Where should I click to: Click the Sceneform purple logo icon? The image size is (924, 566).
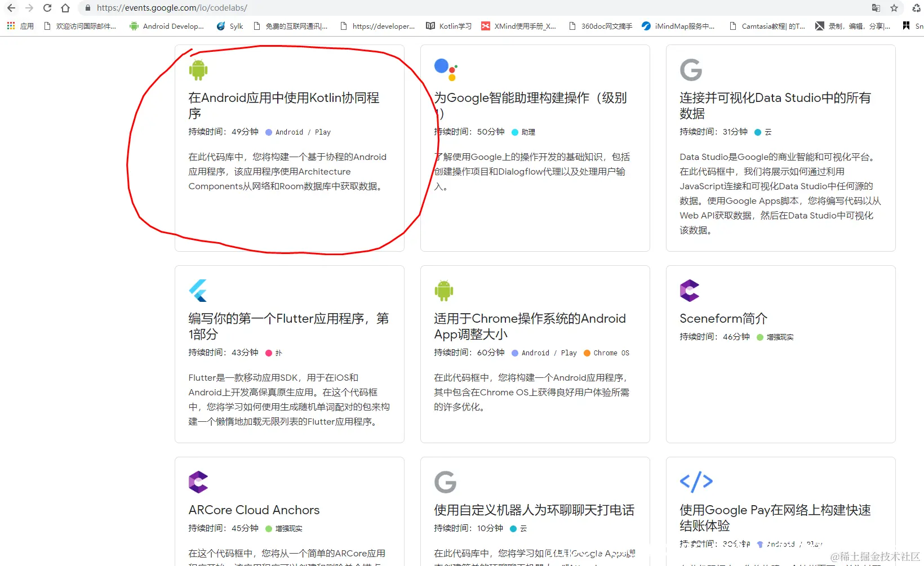(x=690, y=290)
